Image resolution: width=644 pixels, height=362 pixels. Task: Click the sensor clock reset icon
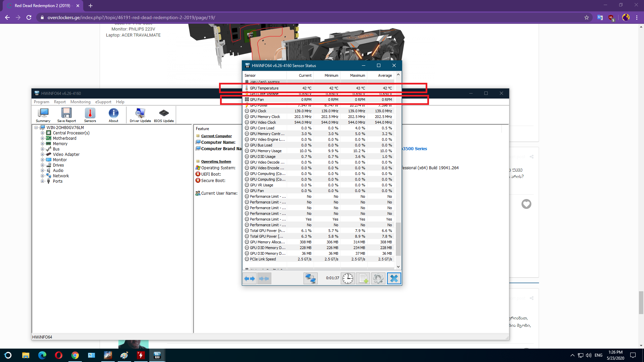coord(348,278)
